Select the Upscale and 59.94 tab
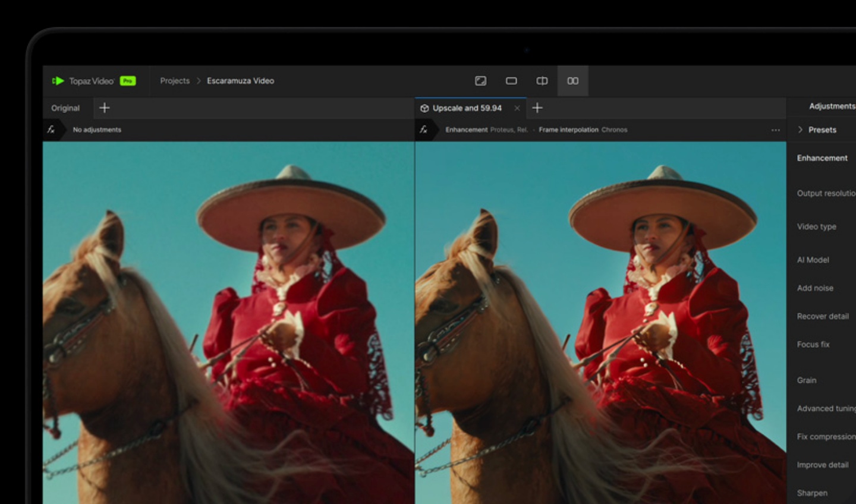Screen dimensions: 856x504 click(467, 108)
